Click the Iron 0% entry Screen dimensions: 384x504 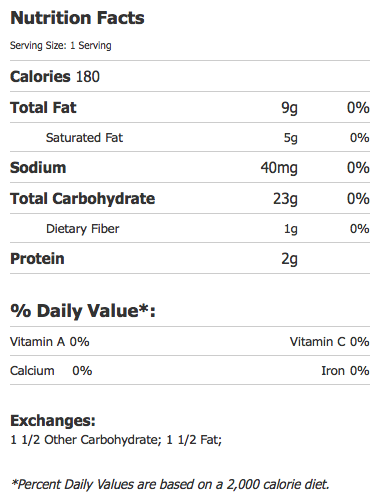pos(345,371)
